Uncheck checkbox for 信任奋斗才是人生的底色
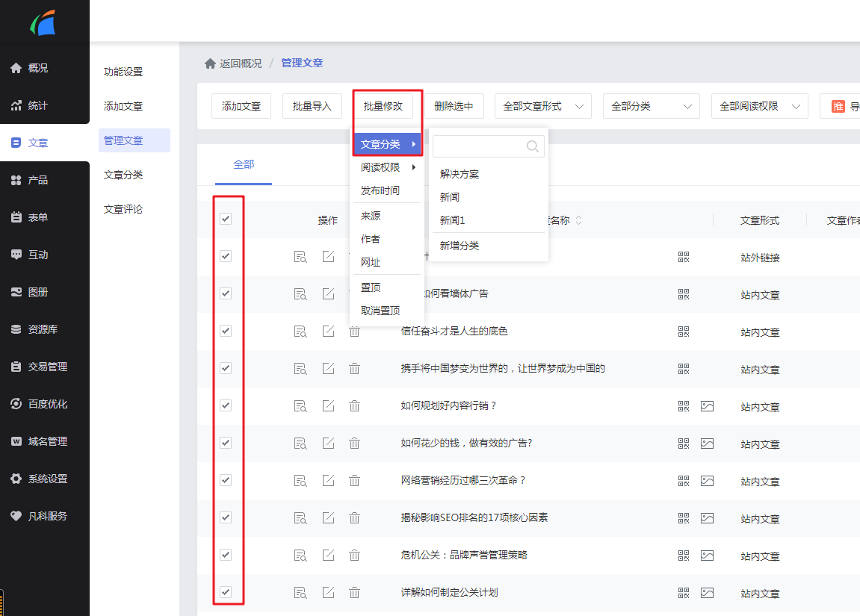 click(226, 331)
